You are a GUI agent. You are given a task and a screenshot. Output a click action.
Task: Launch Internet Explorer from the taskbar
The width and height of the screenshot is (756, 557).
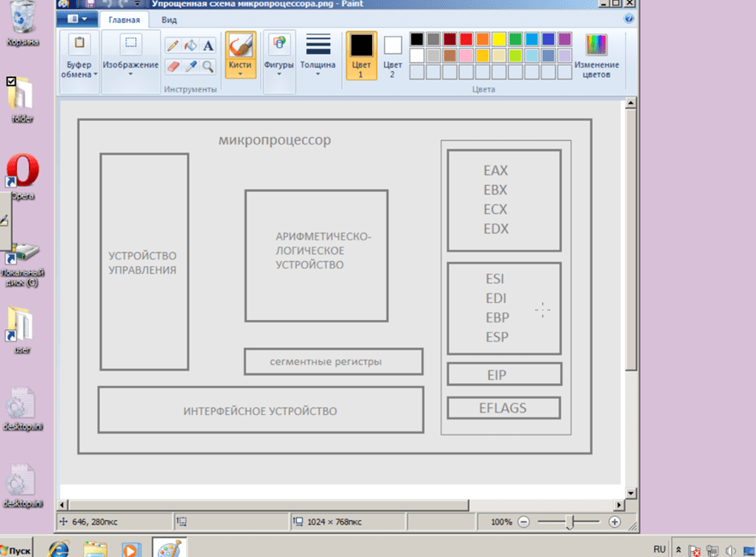tap(59, 548)
